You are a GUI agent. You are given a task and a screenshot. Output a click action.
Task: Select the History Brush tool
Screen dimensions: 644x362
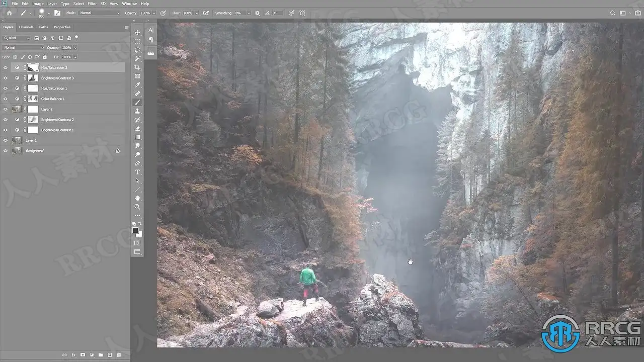pyautogui.click(x=137, y=120)
